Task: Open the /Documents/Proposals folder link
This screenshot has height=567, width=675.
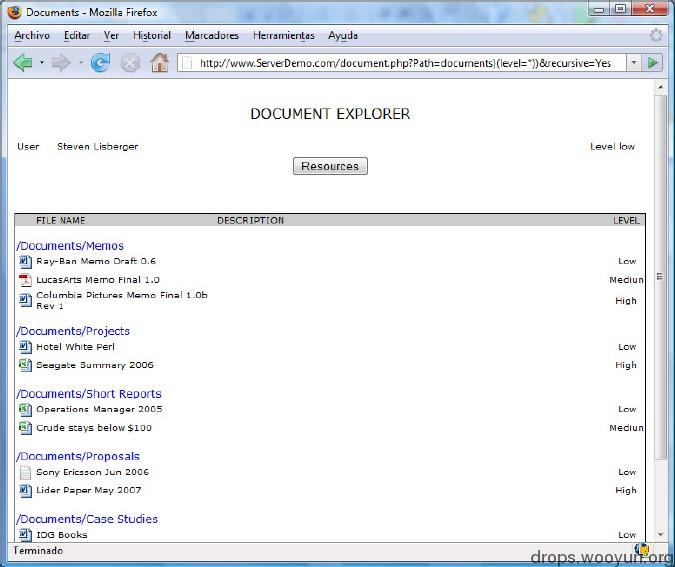Action: [x=78, y=456]
